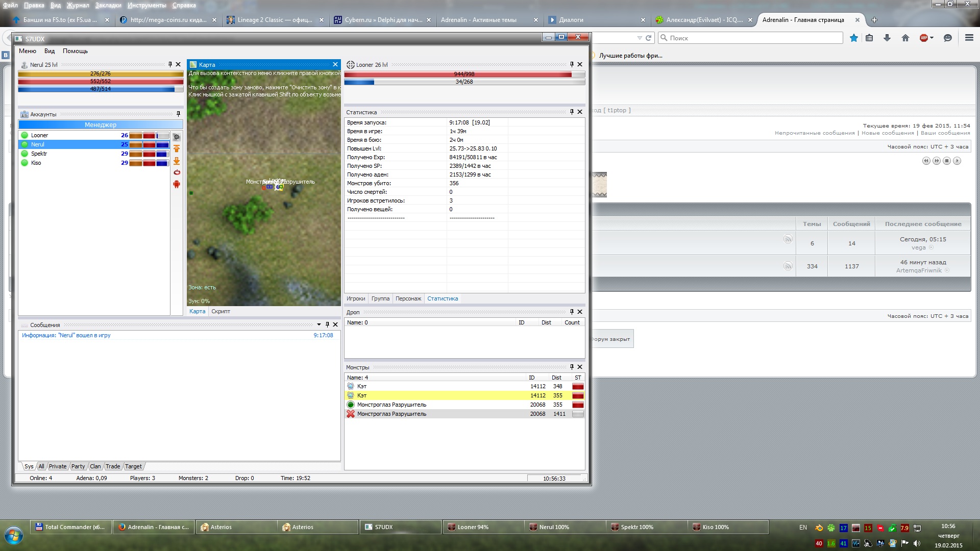Switch to the Персонаж tab
The width and height of the screenshot is (980, 551).
(x=408, y=298)
